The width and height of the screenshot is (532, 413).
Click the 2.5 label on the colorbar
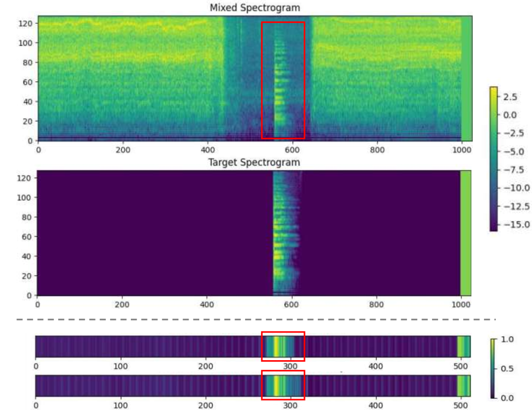pyautogui.click(x=510, y=97)
